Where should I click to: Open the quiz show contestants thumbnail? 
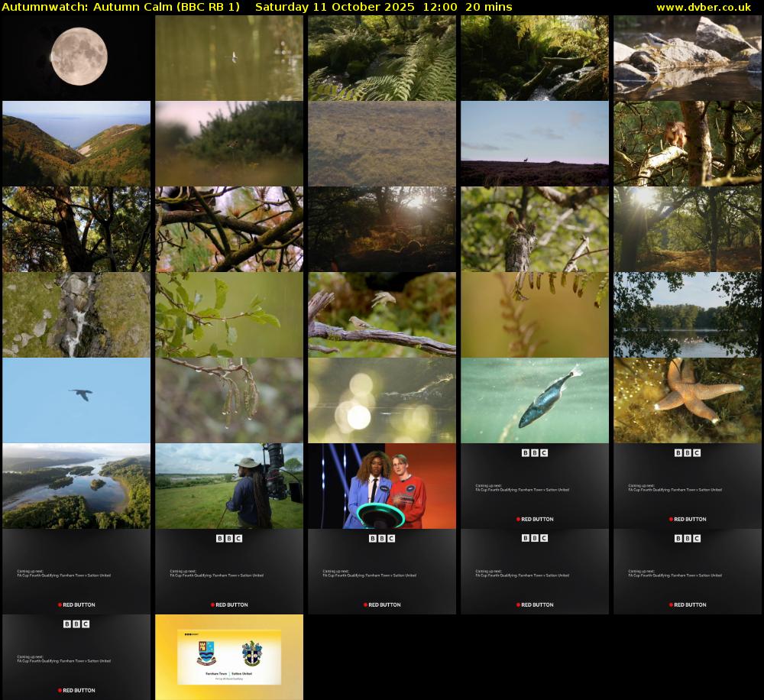coord(382,486)
